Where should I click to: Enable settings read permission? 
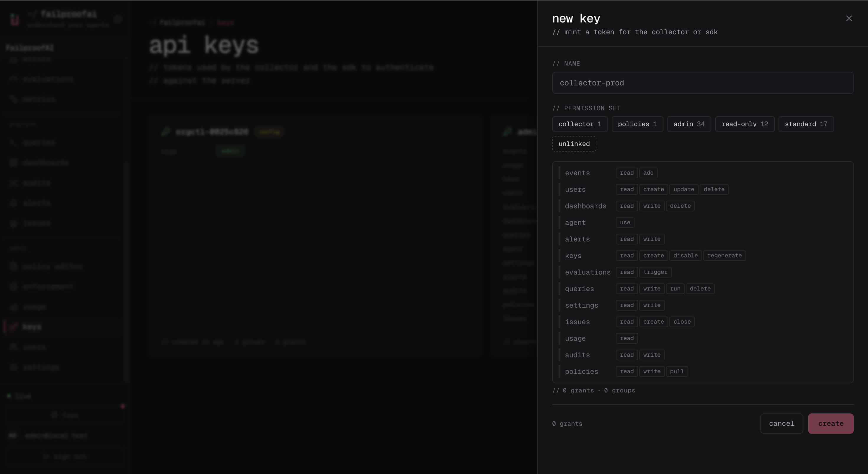[627, 305]
